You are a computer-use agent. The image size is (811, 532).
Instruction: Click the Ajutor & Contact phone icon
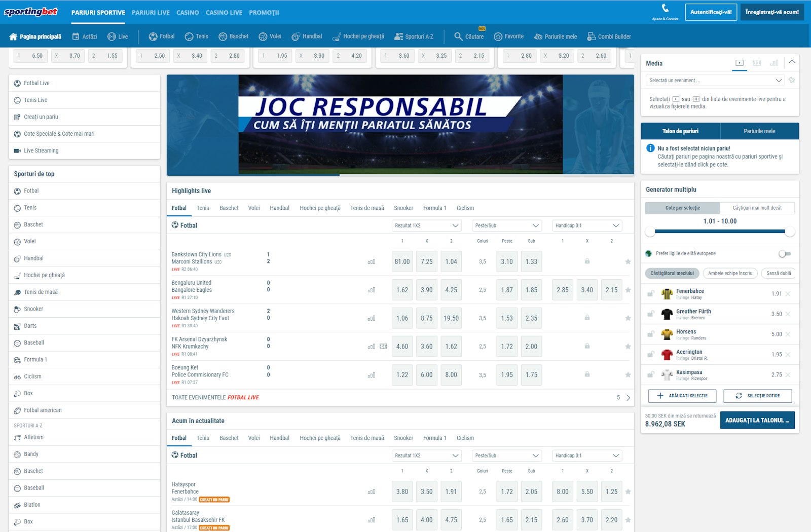click(664, 9)
